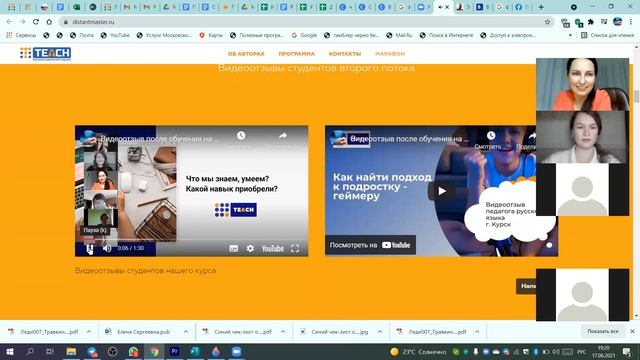Go back in browser history

pos(9,22)
